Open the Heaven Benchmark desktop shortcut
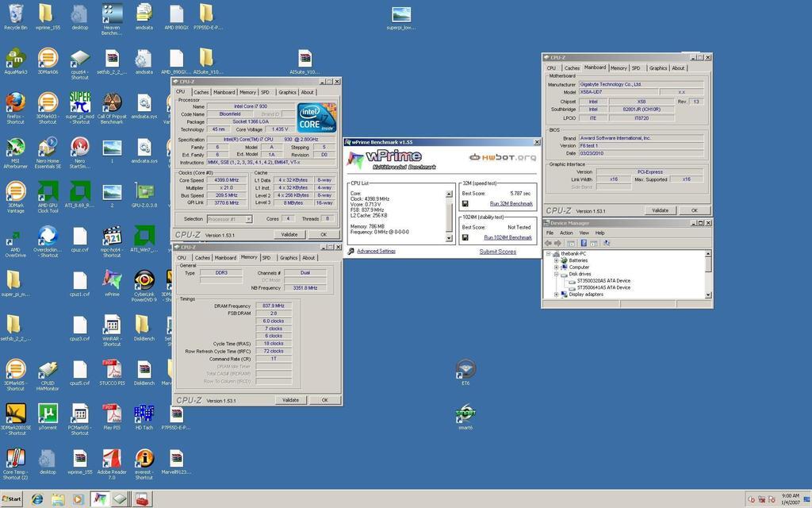The width and height of the screenshot is (812, 508). (x=112, y=19)
